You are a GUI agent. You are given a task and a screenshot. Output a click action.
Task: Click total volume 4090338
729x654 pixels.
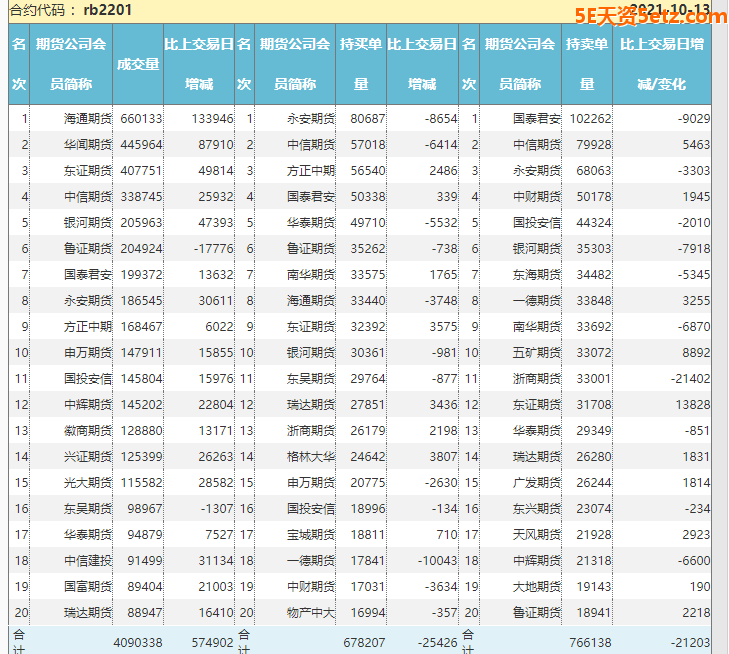pos(138,643)
